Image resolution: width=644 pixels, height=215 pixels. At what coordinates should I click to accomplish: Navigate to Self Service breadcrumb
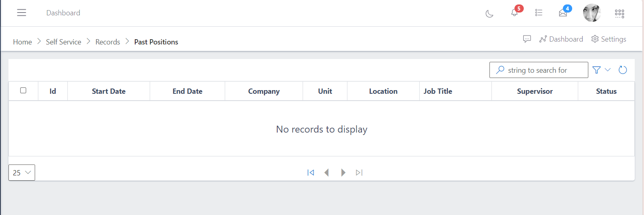63,42
